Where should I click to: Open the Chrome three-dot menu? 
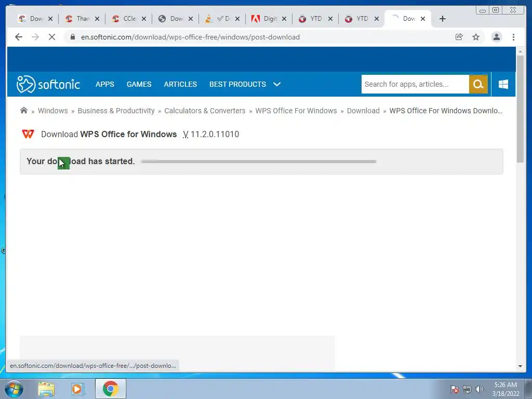514,37
